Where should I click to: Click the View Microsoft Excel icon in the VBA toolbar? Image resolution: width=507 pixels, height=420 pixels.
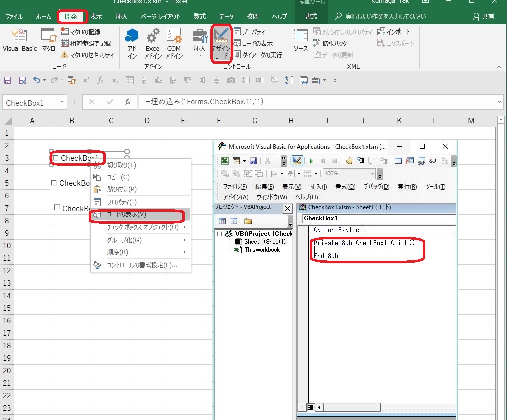click(225, 161)
